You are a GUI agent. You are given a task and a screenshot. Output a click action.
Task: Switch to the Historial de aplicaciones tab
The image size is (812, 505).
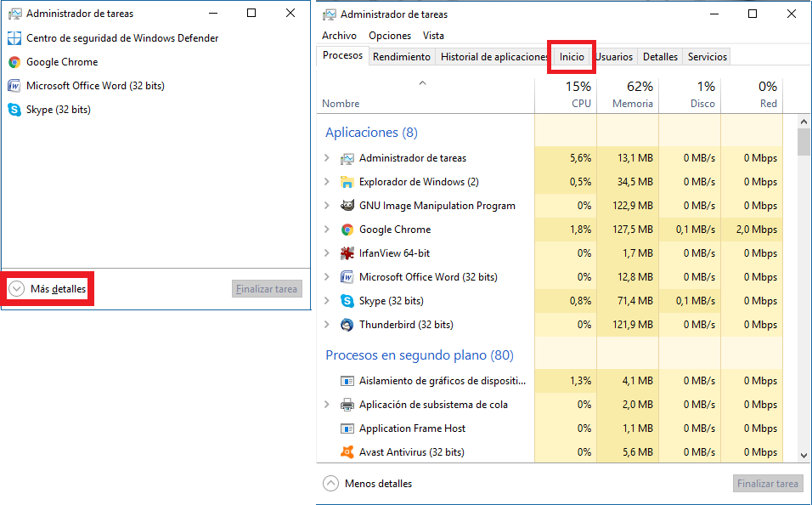coord(493,56)
